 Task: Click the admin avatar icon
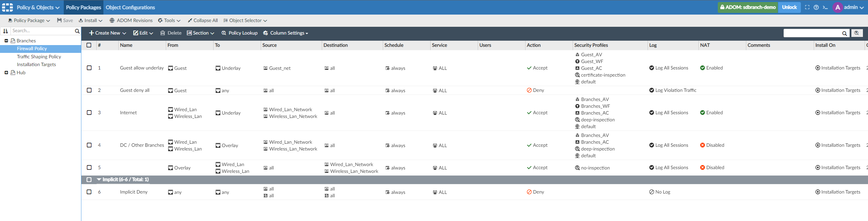[x=838, y=7]
